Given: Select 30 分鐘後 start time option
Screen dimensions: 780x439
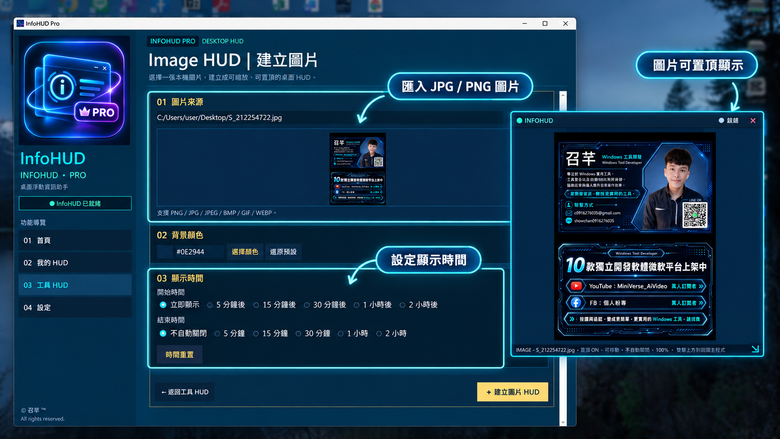Looking at the screenshot, I should pyautogui.click(x=325, y=305).
